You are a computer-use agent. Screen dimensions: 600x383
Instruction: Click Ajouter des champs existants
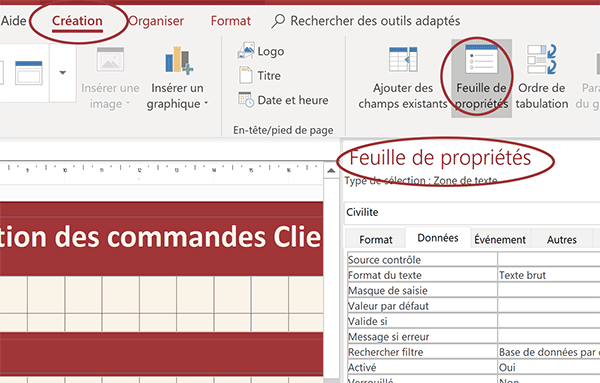403,78
